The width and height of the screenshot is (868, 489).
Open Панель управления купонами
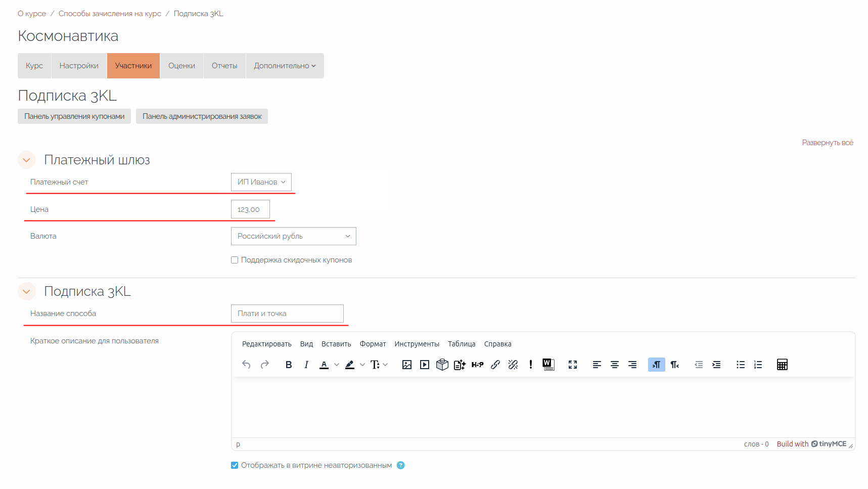click(74, 116)
